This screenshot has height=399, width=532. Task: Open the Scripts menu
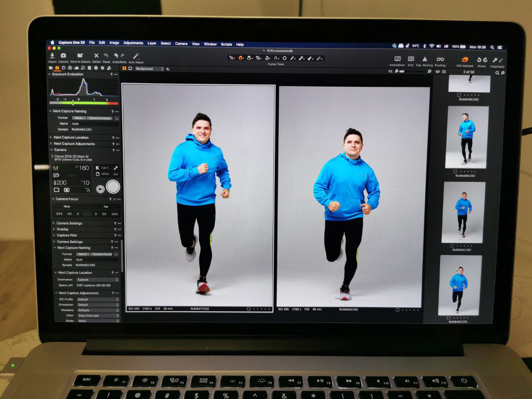pyautogui.click(x=227, y=44)
